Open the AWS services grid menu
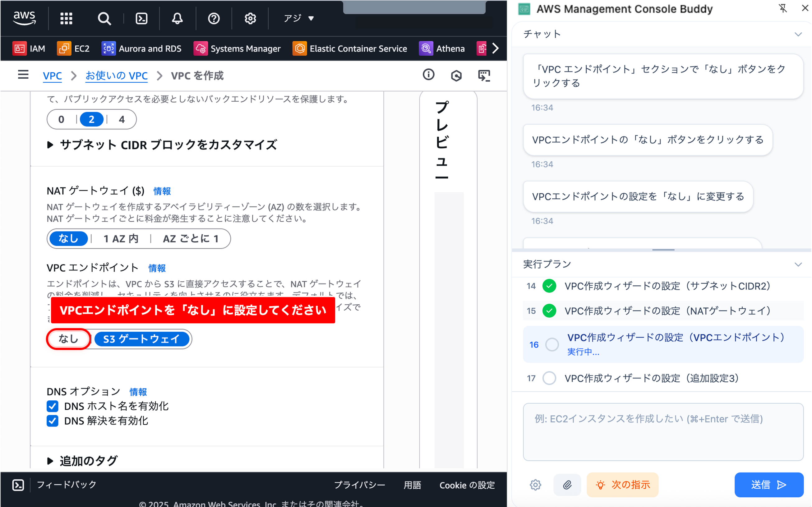The height and width of the screenshot is (507, 812). 66,18
